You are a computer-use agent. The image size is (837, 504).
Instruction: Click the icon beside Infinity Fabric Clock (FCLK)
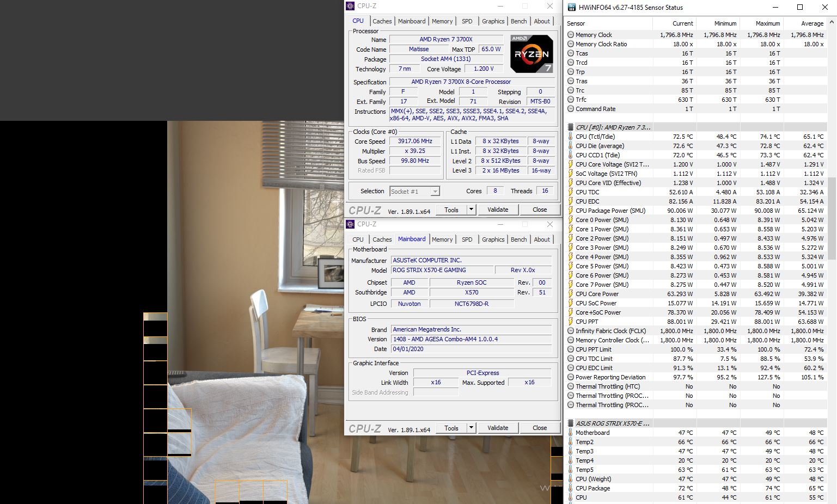pos(571,331)
